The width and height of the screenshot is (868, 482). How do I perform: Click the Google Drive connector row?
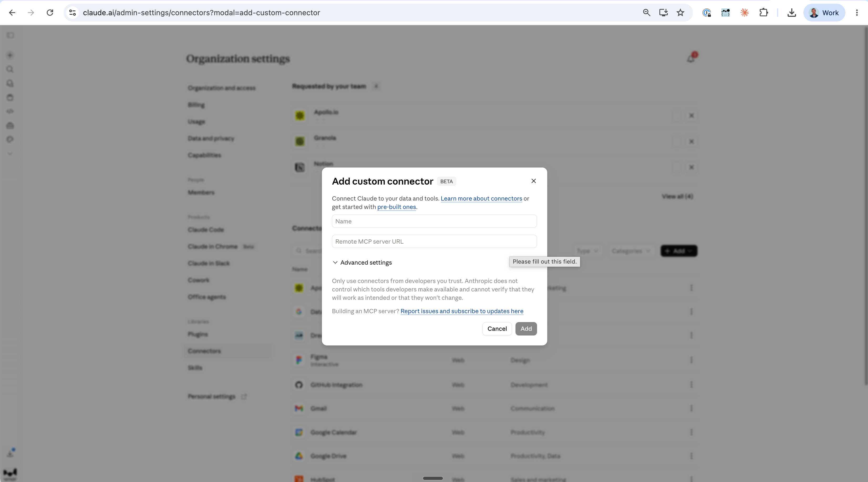(x=495, y=456)
